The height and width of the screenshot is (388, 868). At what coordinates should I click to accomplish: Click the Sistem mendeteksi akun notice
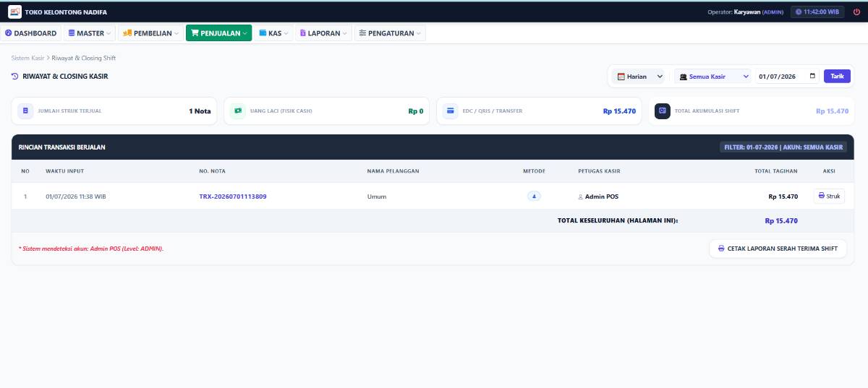tap(91, 249)
